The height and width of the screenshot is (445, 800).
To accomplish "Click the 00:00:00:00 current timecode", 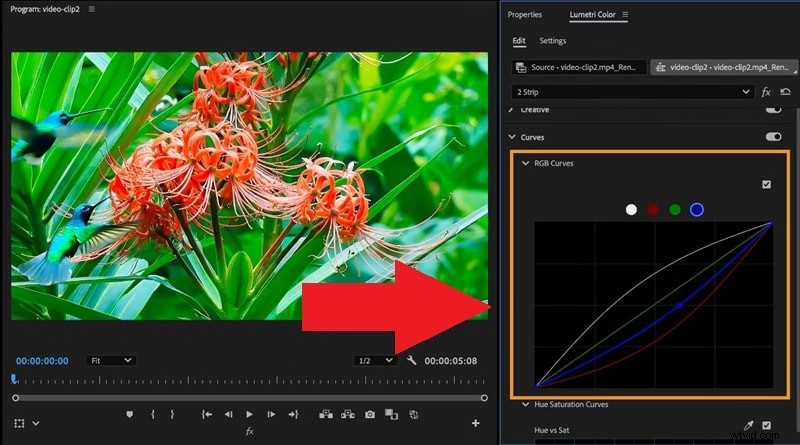I will (42, 361).
